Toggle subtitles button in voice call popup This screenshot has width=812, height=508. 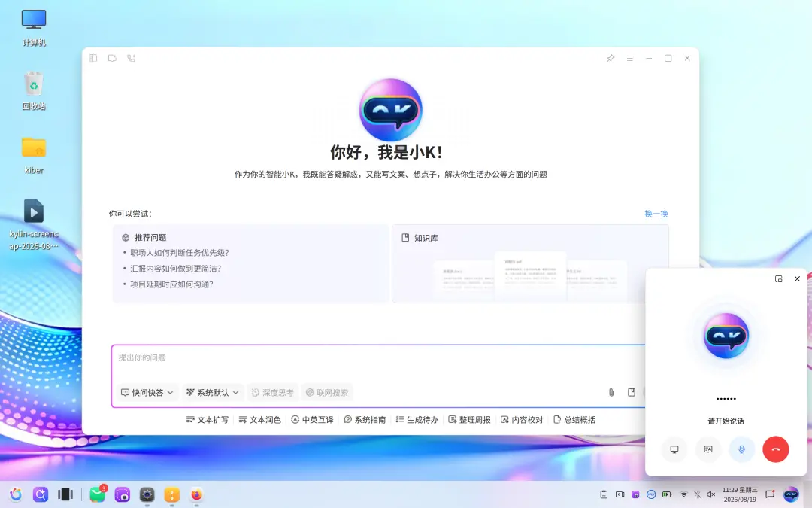[708, 449]
